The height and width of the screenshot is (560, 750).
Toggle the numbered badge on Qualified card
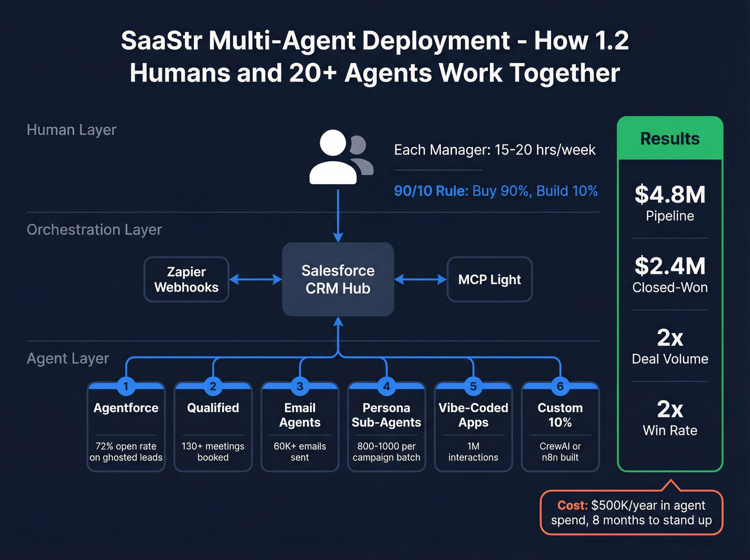coord(213,387)
